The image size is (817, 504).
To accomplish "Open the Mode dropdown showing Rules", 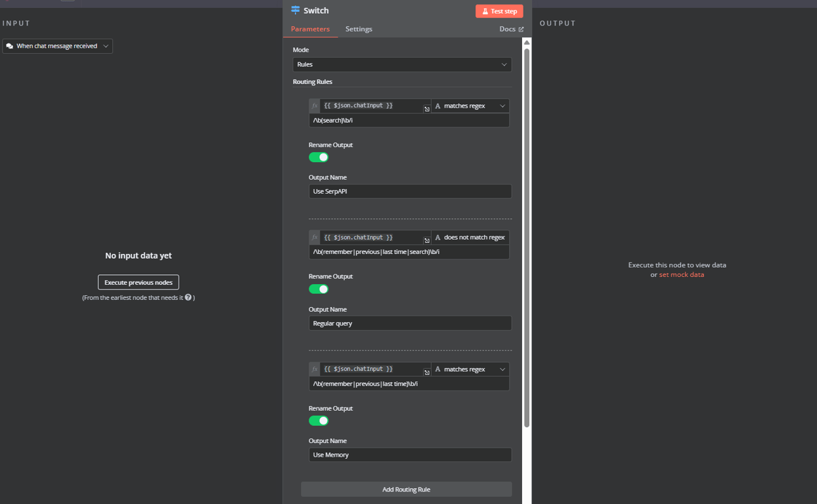I will click(402, 64).
